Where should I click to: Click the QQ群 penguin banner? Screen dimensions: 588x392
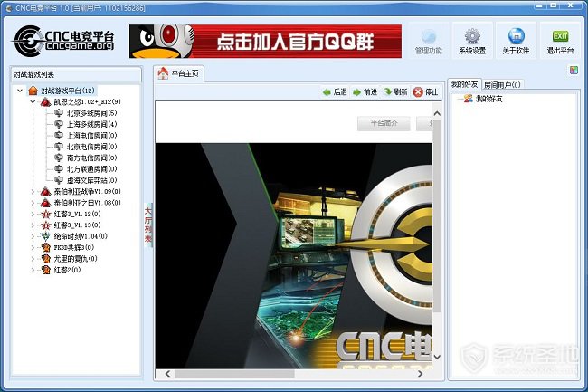pos(265,42)
